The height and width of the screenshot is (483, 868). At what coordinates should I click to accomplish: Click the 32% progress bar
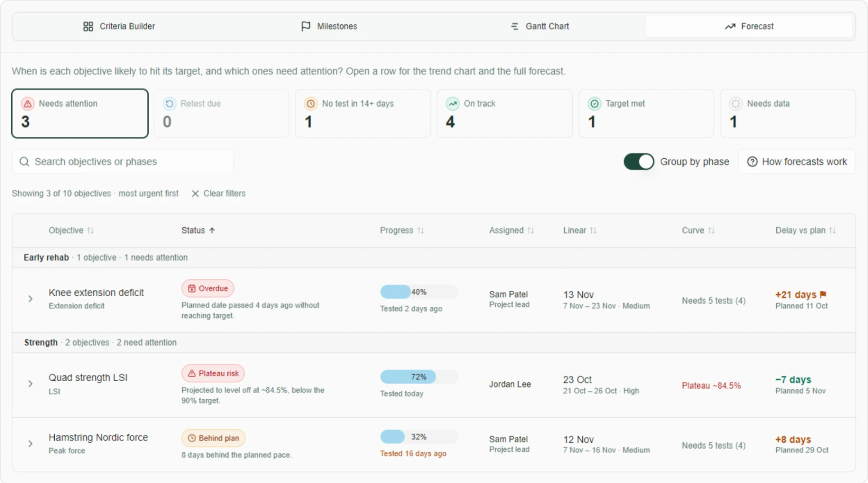419,437
